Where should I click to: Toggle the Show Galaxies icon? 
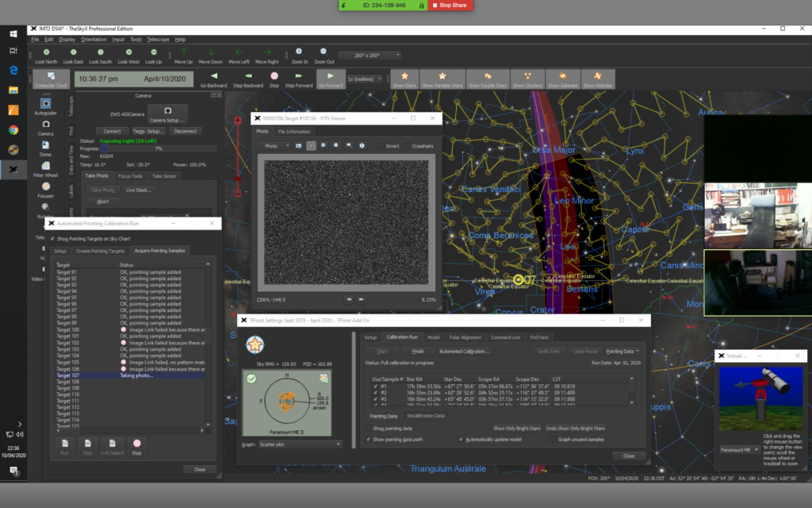point(562,79)
